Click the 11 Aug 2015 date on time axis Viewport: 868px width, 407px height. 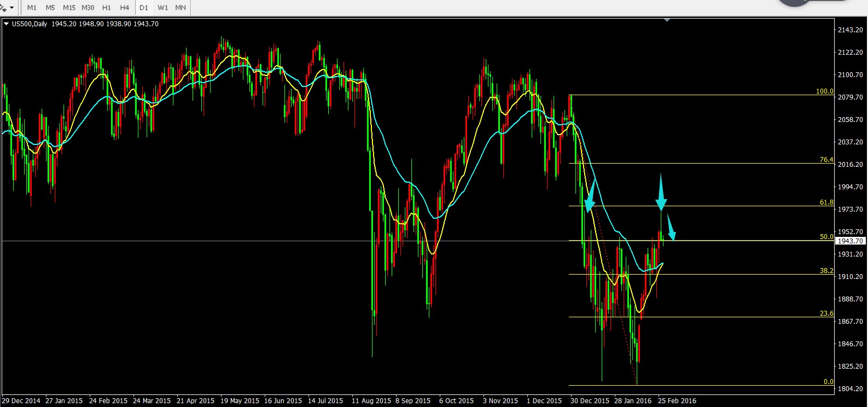coord(371,400)
